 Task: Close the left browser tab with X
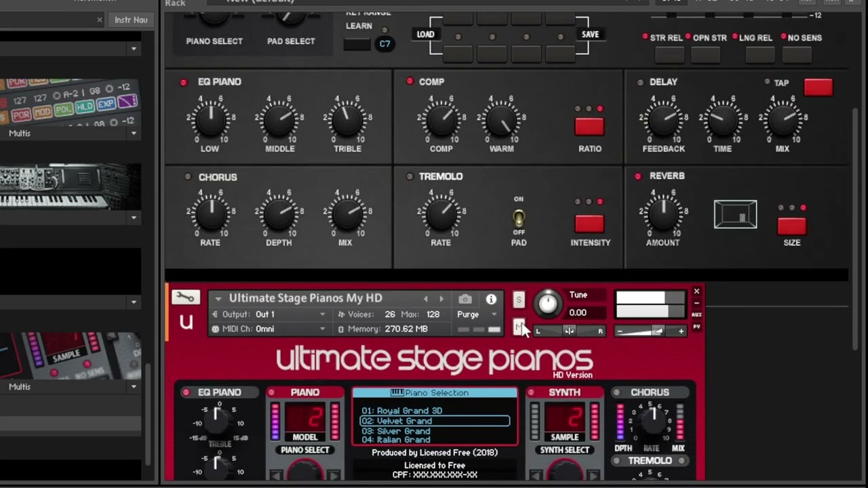pos(100,20)
